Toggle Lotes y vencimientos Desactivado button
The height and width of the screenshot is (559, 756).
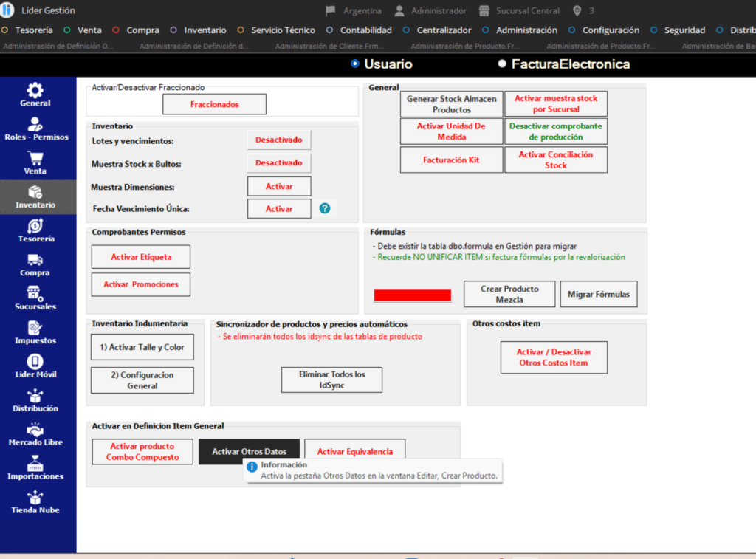click(x=279, y=140)
